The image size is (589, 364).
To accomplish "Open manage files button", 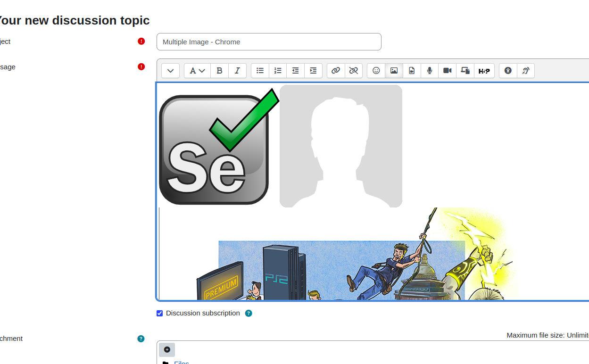I will 465,71.
